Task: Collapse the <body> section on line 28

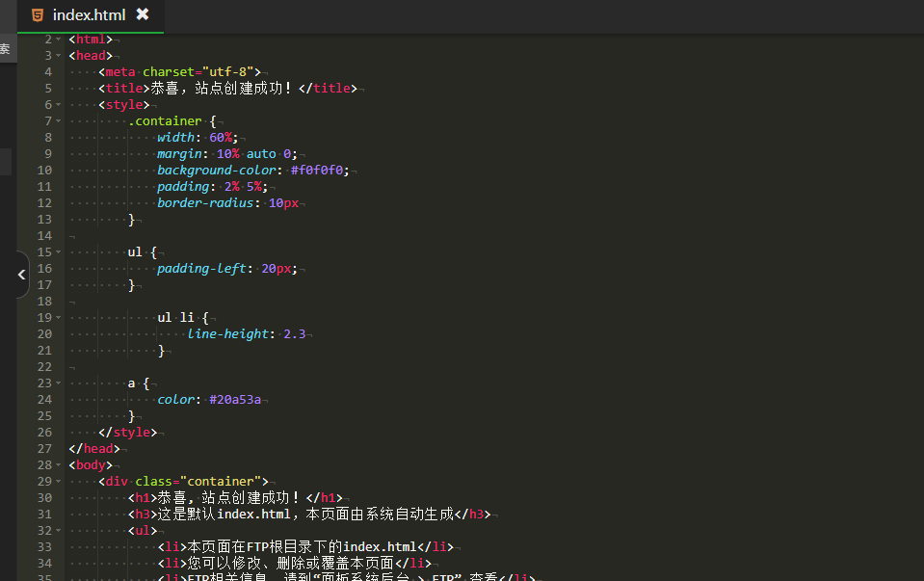Action: pyautogui.click(x=59, y=464)
